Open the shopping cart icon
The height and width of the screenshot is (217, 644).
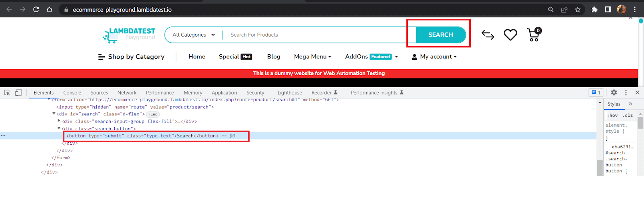(x=534, y=35)
